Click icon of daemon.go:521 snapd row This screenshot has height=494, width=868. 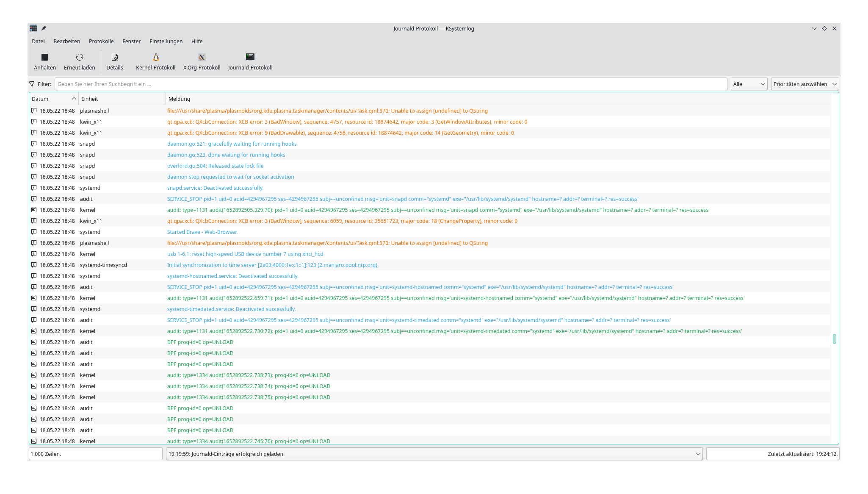pyautogui.click(x=34, y=144)
